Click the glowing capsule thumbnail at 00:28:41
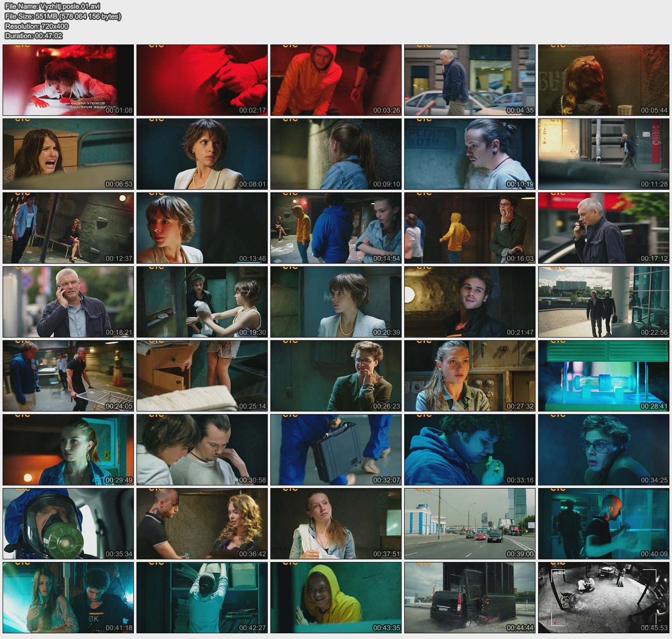The height and width of the screenshot is (639, 672). tap(603, 376)
